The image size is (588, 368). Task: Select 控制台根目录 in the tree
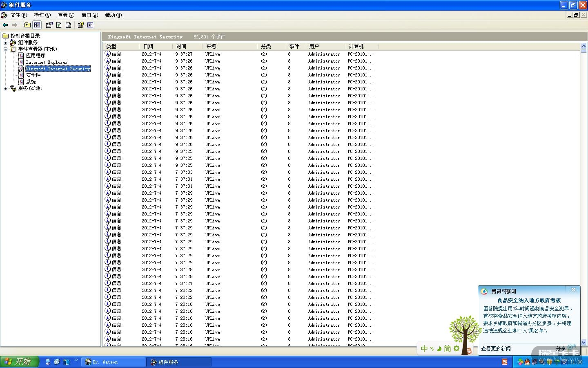click(25, 36)
